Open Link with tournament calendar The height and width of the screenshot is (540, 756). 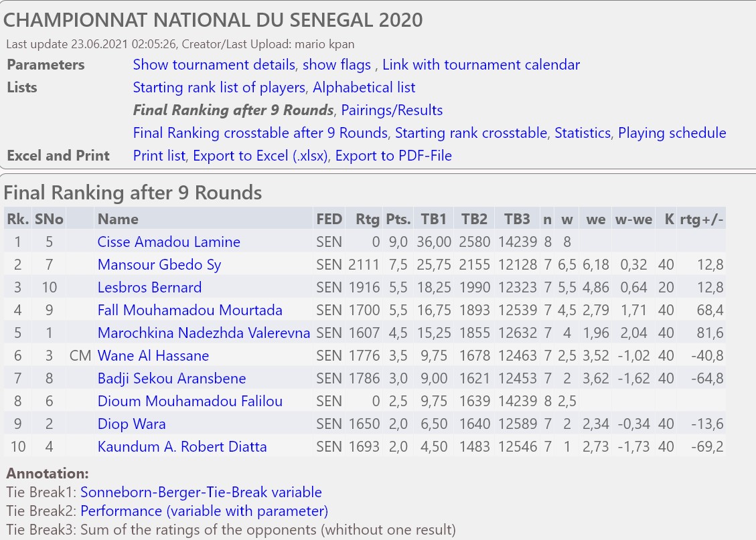click(481, 64)
